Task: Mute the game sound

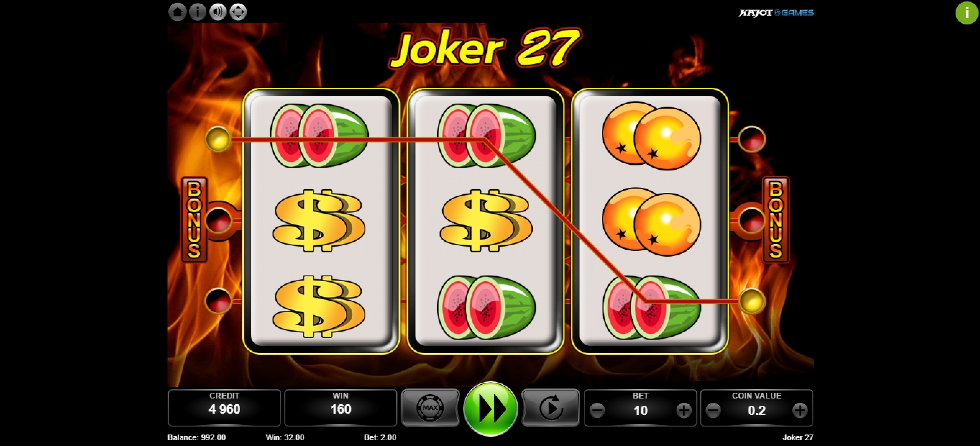Action: click(218, 12)
